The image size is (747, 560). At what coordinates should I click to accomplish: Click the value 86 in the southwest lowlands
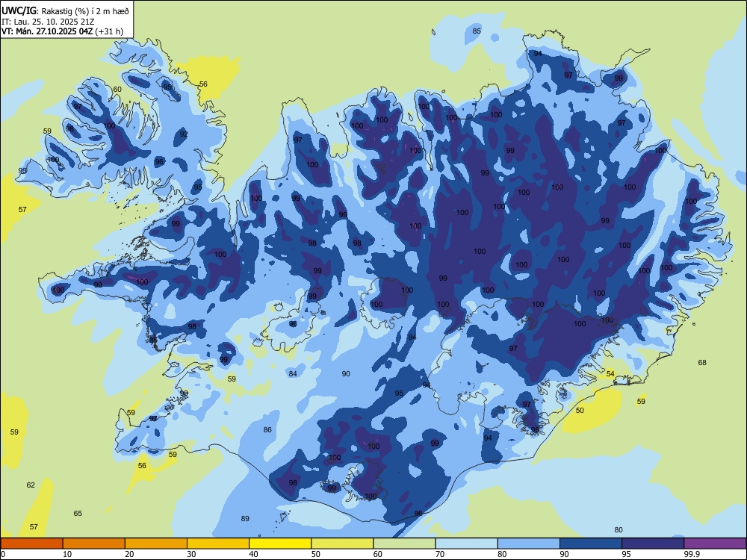pyautogui.click(x=267, y=429)
